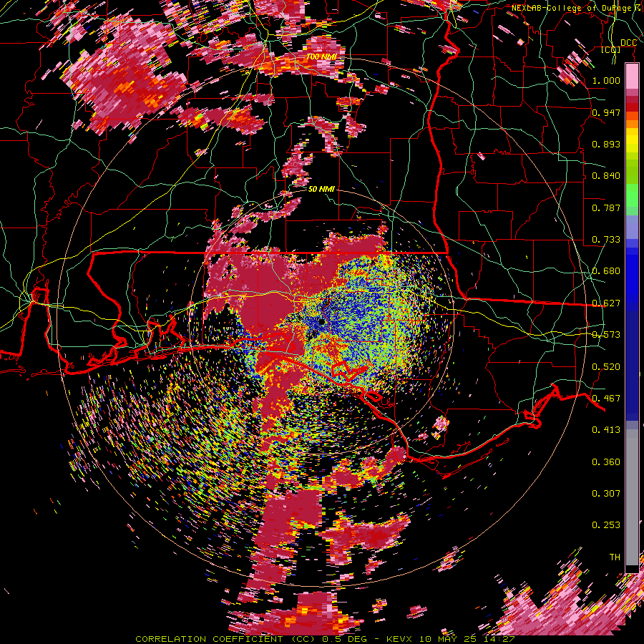This screenshot has height=644, width=644.
Task: Click the CORRELATION COEFFICIENT caption text
Action: tap(209, 639)
